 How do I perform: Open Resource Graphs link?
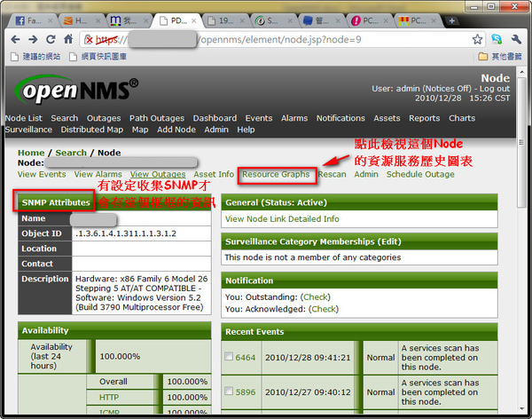276,174
